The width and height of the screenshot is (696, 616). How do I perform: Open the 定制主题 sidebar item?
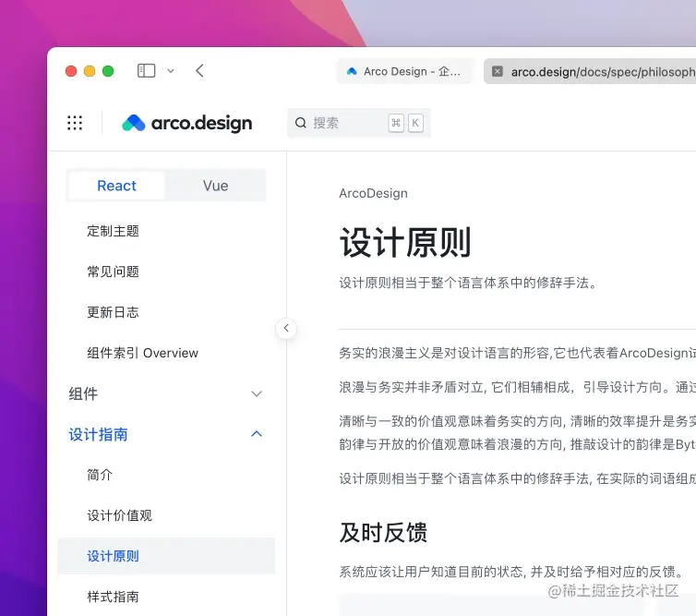[x=113, y=231]
